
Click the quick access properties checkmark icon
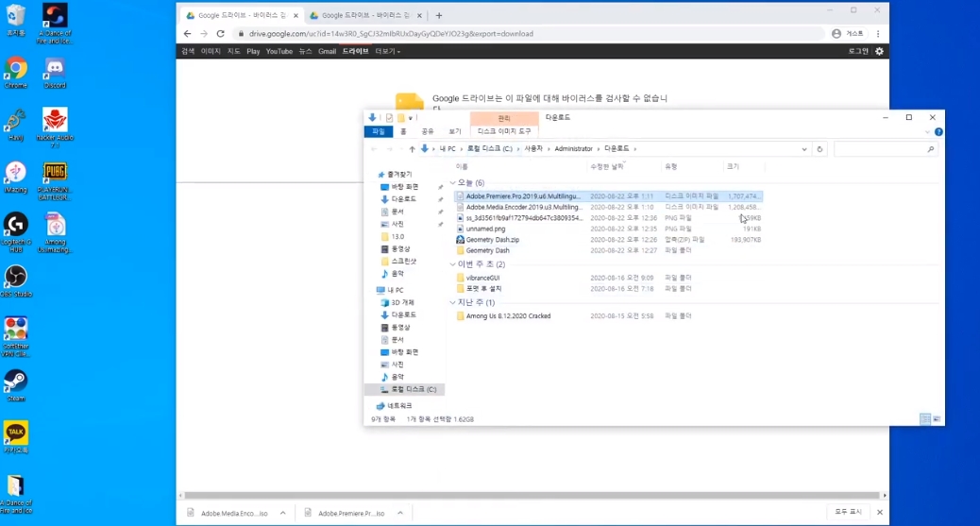[389, 118]
